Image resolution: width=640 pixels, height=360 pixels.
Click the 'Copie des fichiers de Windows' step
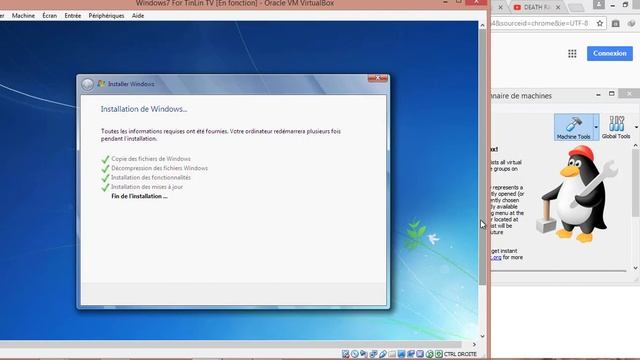[x=151, y=159]
